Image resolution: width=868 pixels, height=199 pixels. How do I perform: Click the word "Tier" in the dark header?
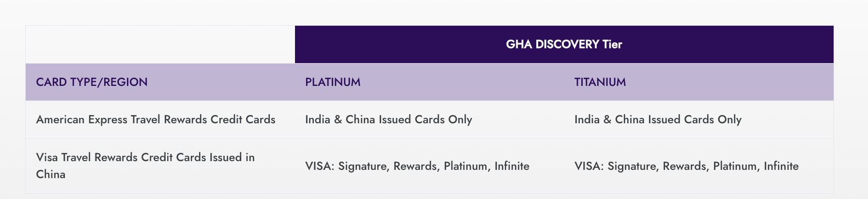pos(612,45)
